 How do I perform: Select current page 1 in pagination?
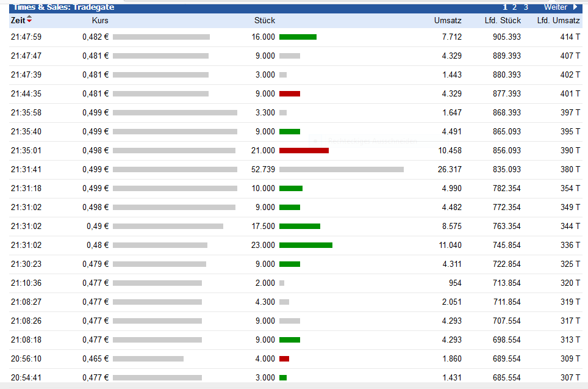(505, 7)
